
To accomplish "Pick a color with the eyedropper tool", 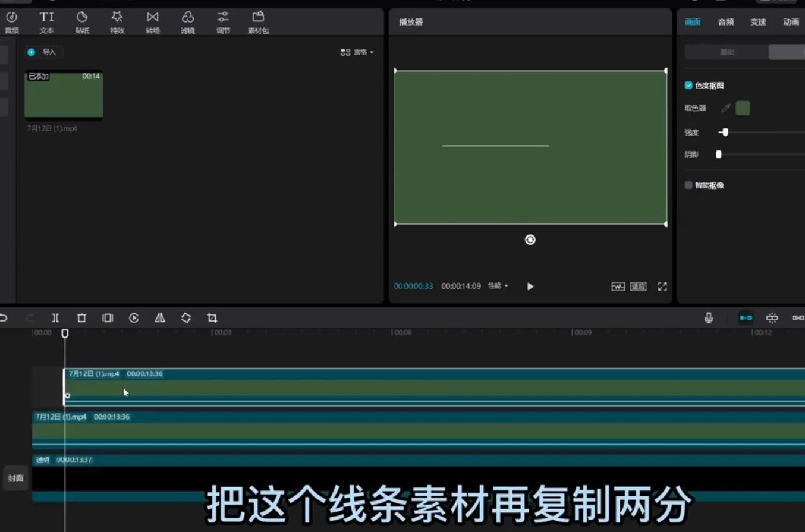I will (x=725, y=108).
